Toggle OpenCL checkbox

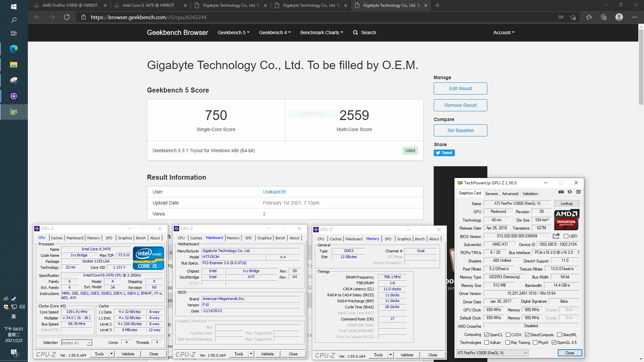coord(487,335)
